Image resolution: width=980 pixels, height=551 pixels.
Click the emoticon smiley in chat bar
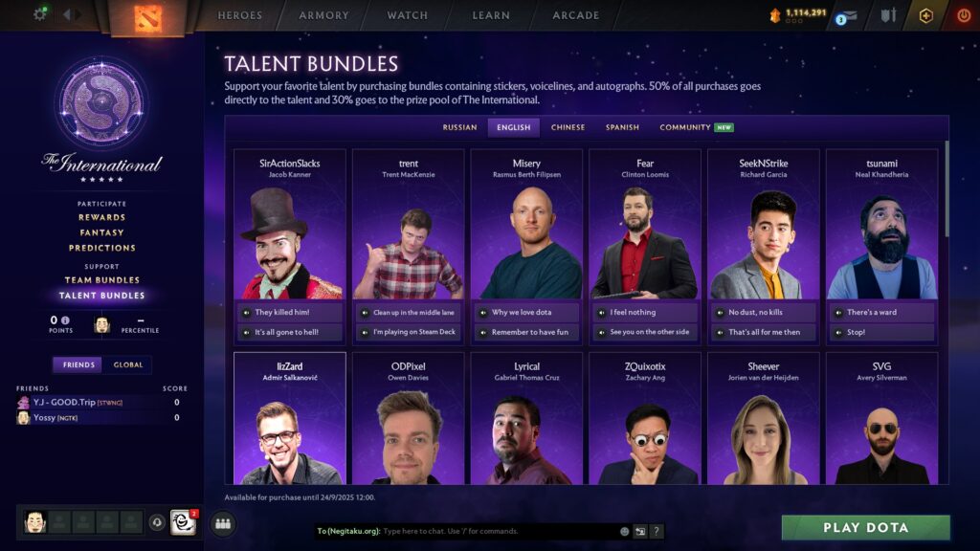(x=624, y=531)
